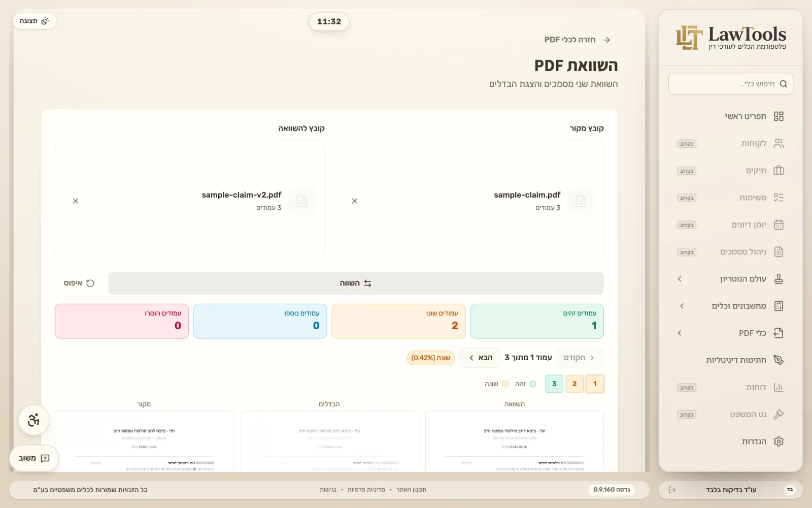Click the עמודים זהים summary card
This screenshot has width=812, height=508.
click(x=537, y=321)
